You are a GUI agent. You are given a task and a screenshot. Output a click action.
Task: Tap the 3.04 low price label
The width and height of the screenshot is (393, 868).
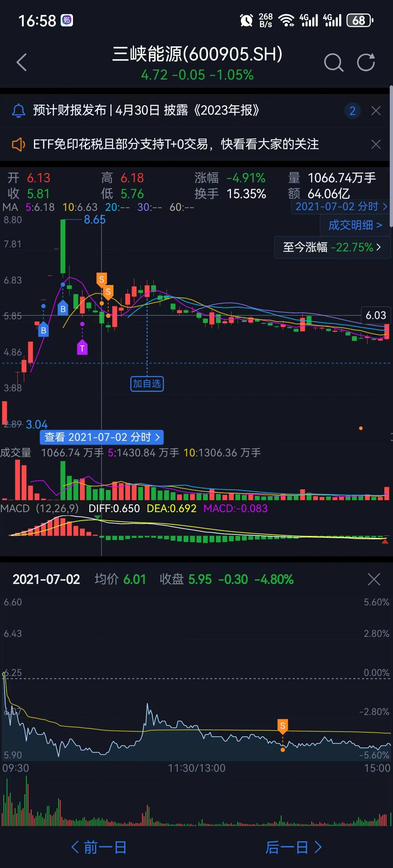coord(36,424)
